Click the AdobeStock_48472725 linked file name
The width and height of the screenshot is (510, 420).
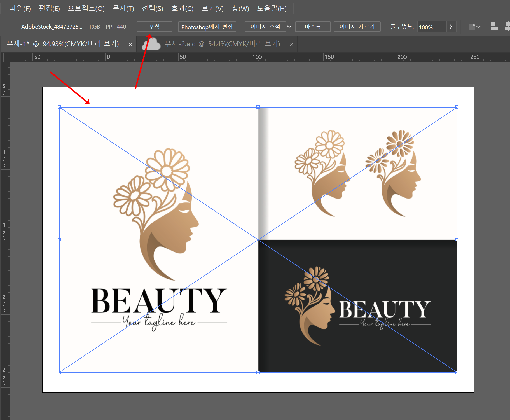(x=53, y=27)
